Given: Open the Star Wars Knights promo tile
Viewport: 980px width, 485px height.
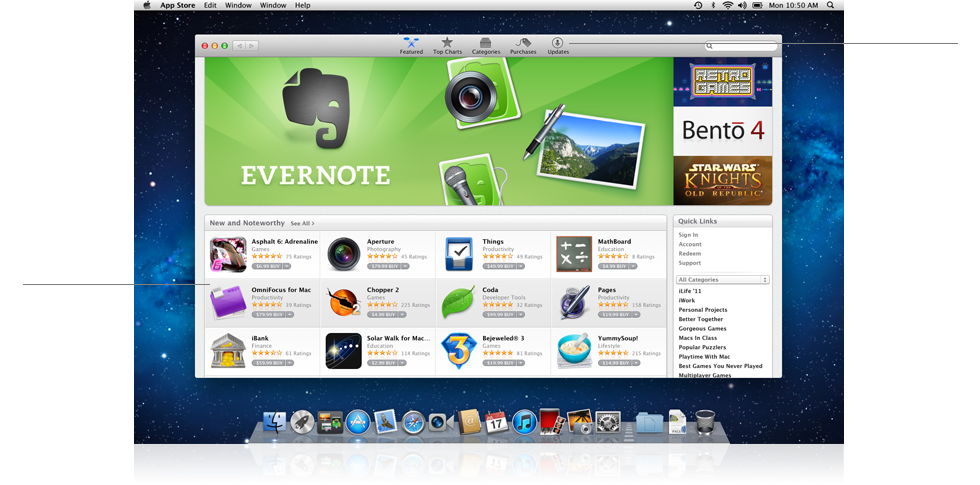Looking at the screenshot, I should (722, 181).
